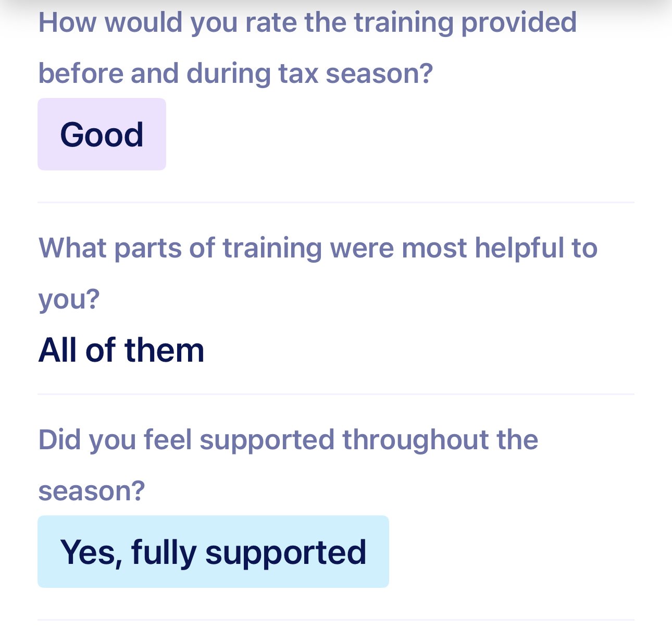This screenshot has height=628, width=672.
Task: Click the "How would you rate the training provided" line
Action: 307,22
